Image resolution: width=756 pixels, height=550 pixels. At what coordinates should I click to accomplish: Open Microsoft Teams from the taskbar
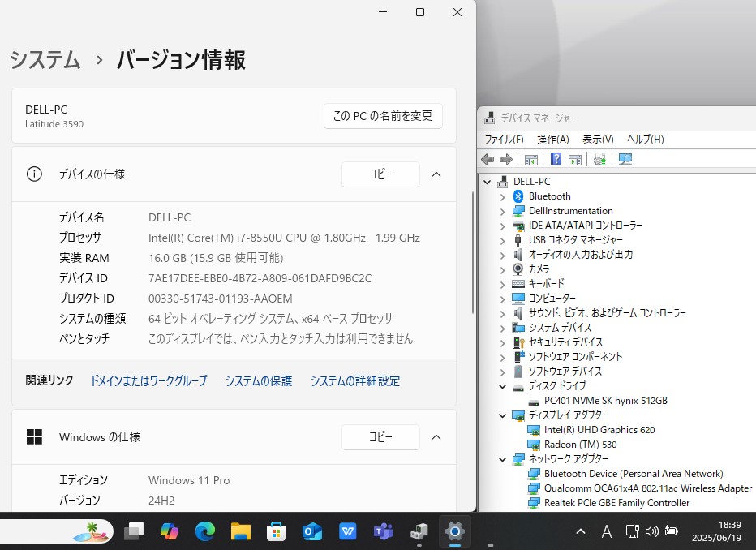click(384, 531)
